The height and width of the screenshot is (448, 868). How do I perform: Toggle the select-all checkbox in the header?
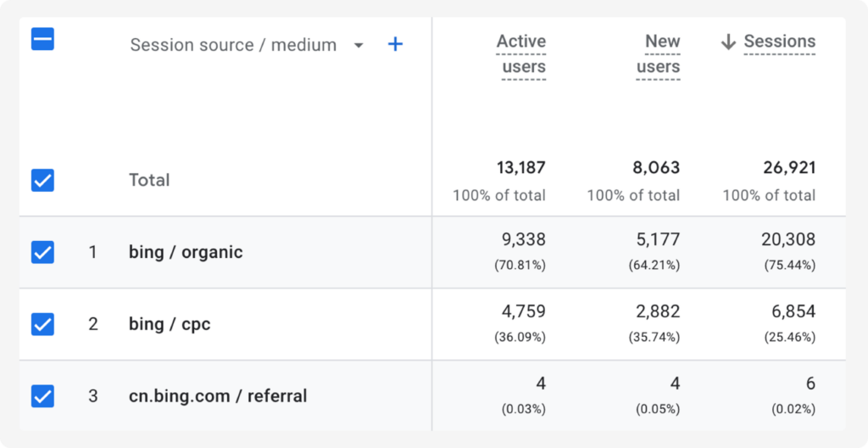42,39
